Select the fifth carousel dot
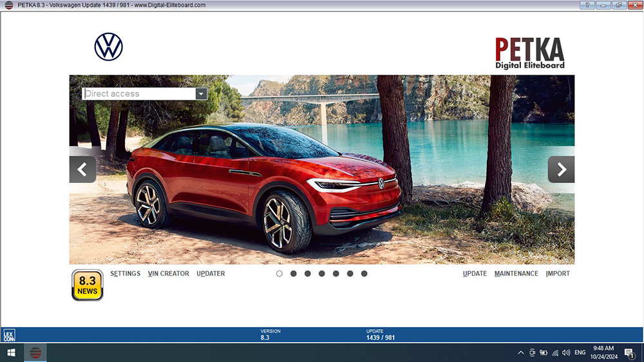The height and width of the screenshot is (362, 644). tap(336, 274)
